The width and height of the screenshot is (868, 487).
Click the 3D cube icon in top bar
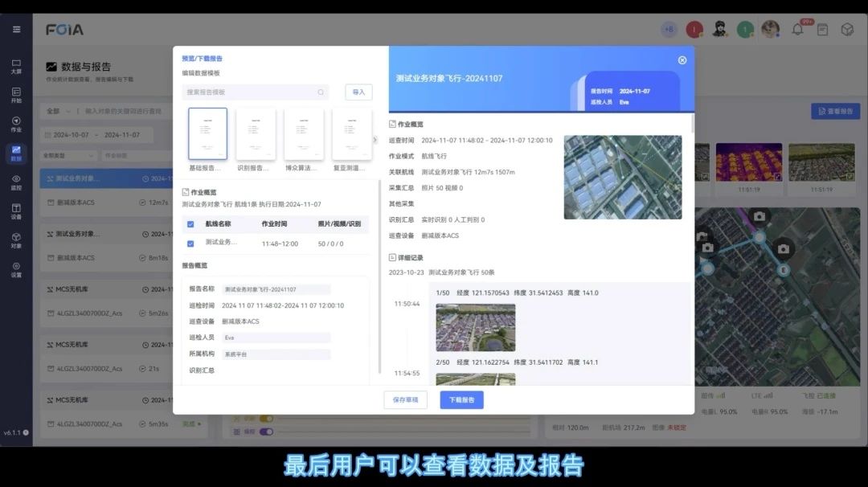pos(847,30)
